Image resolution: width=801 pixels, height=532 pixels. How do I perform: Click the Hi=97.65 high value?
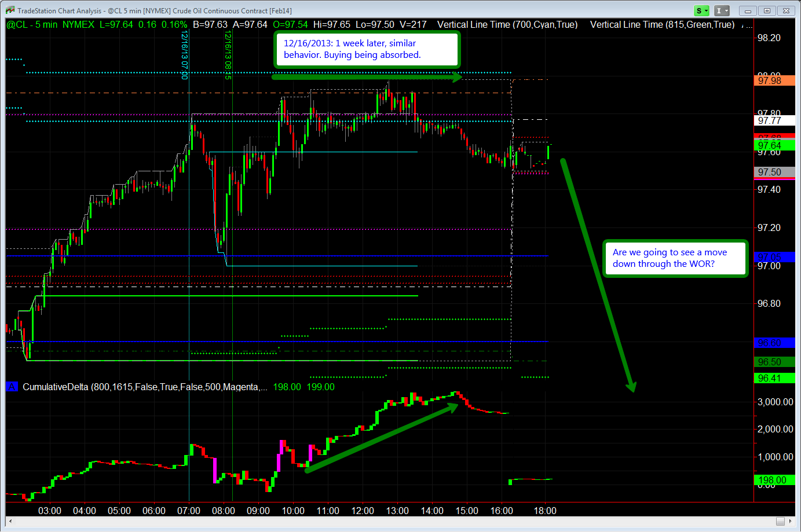coord(332,24)
